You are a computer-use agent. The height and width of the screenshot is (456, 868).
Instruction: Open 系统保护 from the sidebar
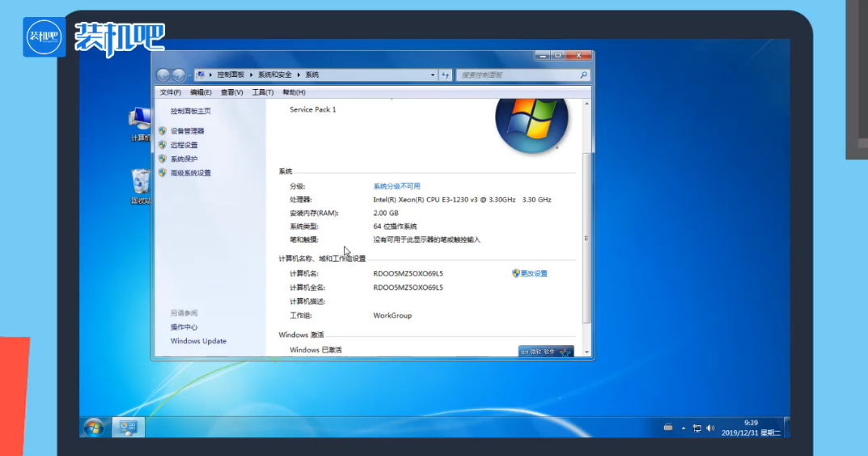coord(184,158)
